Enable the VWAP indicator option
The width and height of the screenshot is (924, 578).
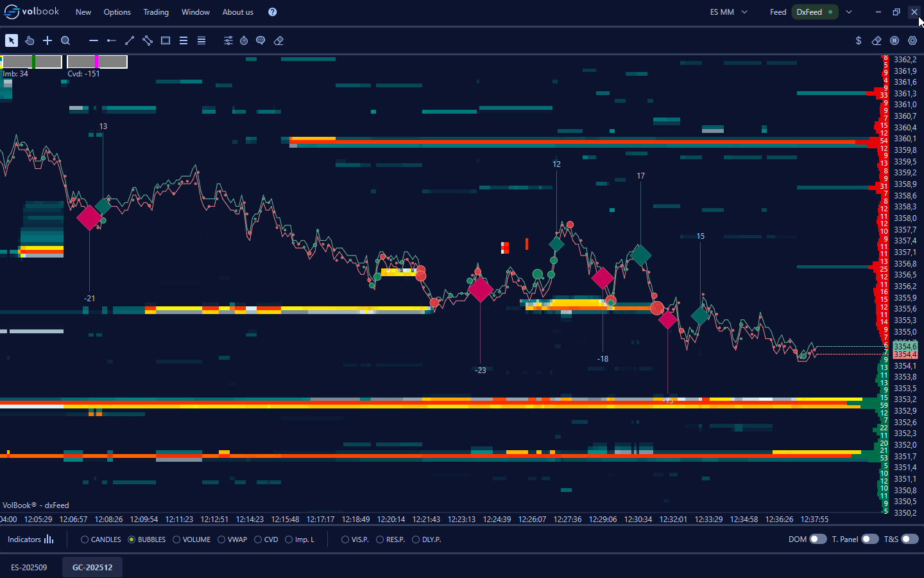pyautogui.click(x=221, y=539)
